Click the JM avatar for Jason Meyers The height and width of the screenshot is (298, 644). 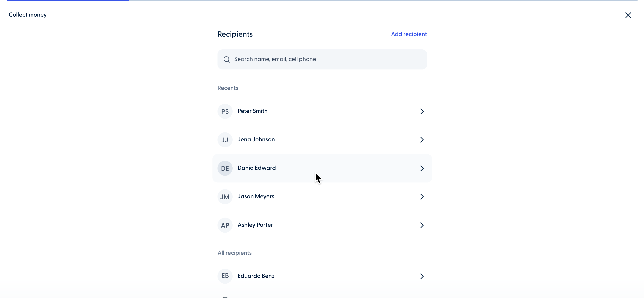pyautogui.click(x=225, y=197)
